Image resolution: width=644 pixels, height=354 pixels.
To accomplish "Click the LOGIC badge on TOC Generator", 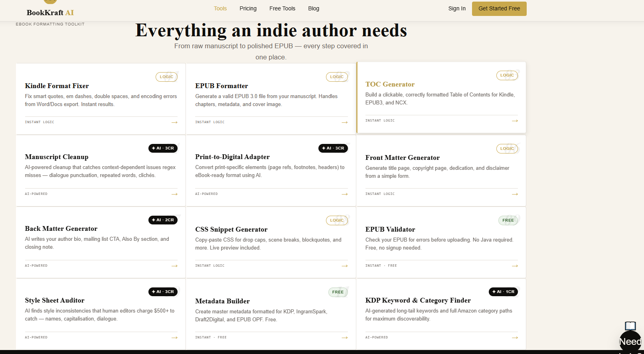I will click(x=507, y=75).
